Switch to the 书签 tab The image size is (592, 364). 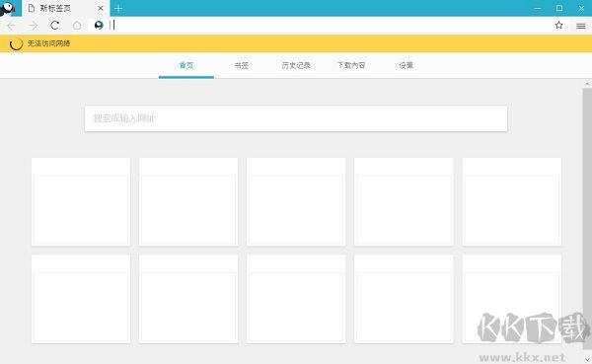coord(242,65)
